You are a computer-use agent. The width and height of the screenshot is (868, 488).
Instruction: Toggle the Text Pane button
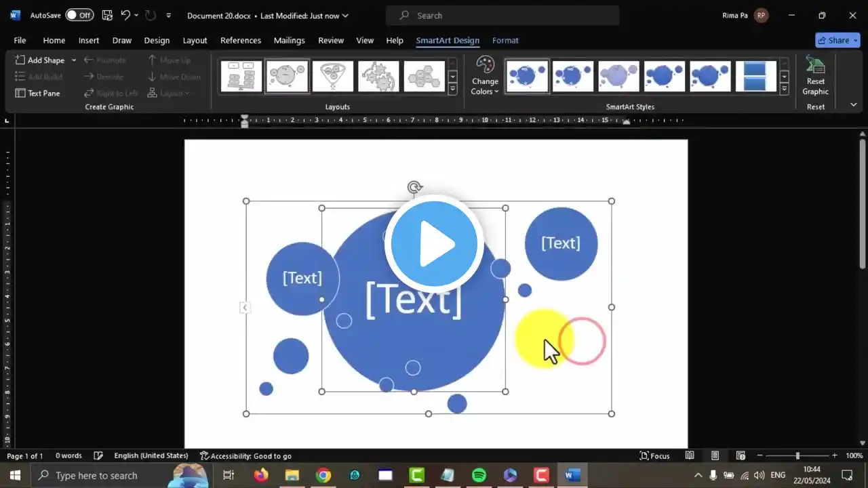(x=38, y=93)
